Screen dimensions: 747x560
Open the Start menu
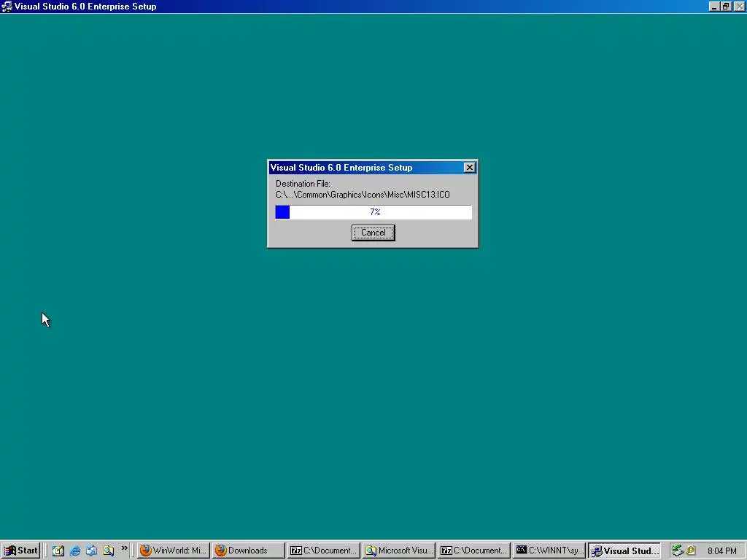[x=21, y=551]
